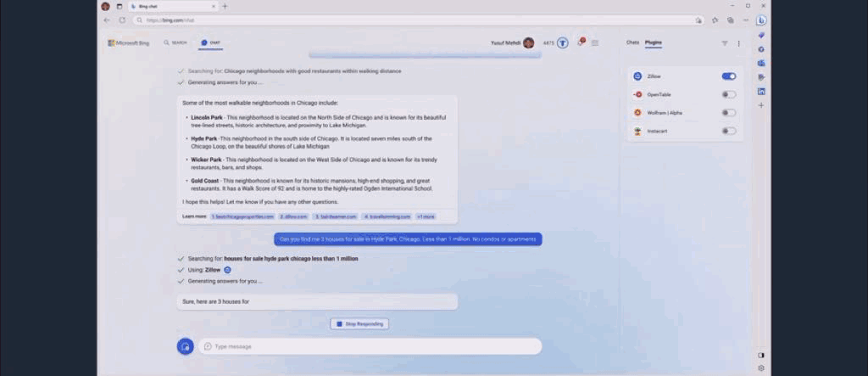This screenshot has width=868, height=376.
Task: Select the Bing chat browser tab
Action: click(x=172, y=6)
